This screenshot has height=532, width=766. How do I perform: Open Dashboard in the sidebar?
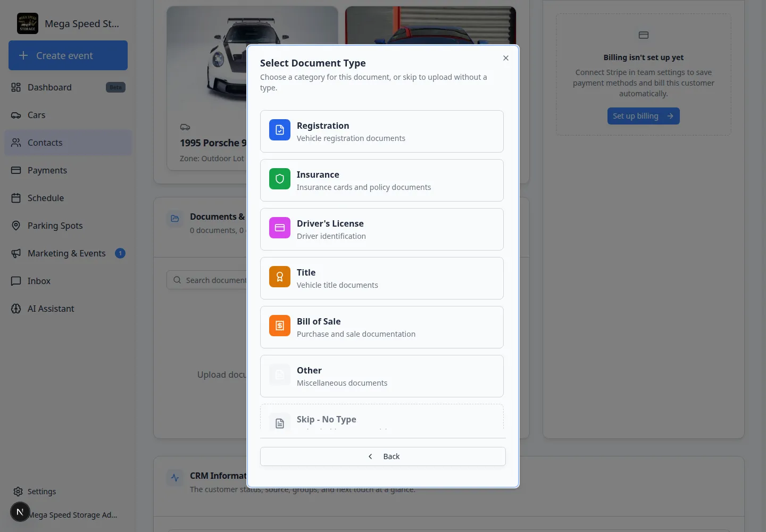68,87
